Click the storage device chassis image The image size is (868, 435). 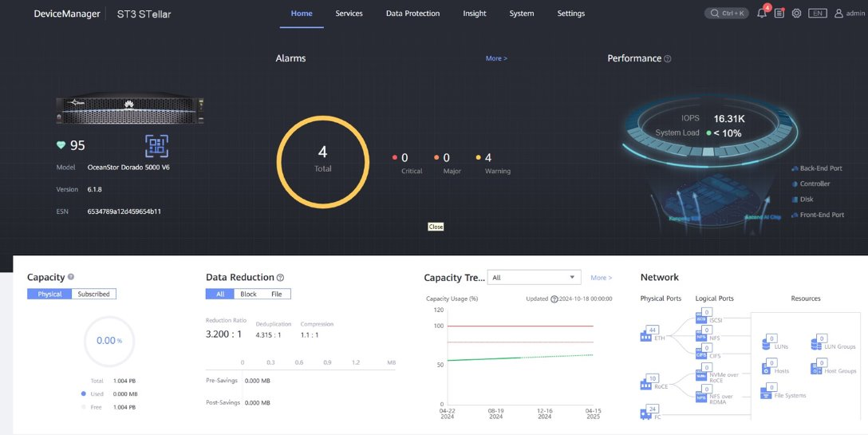point(131,109)
